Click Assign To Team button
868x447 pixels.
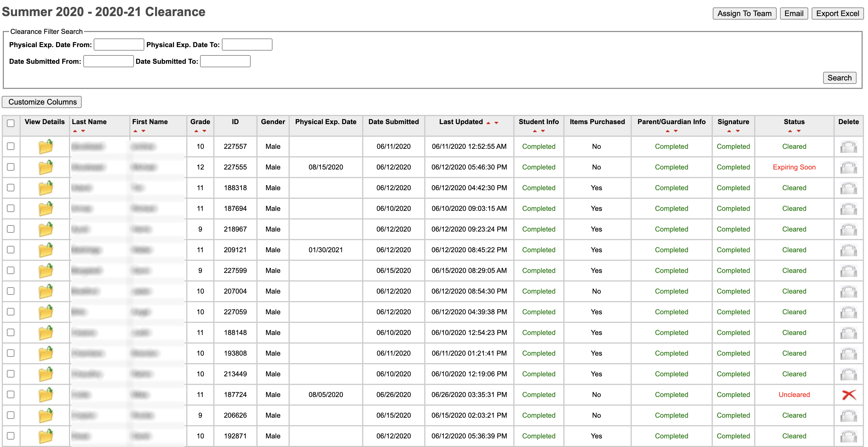click(744, 14)
